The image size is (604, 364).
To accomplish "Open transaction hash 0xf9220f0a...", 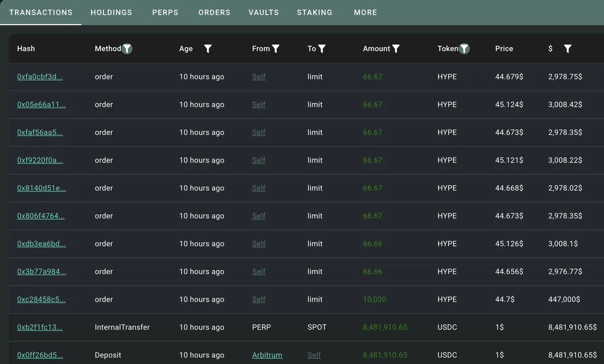I will (40, 160).
